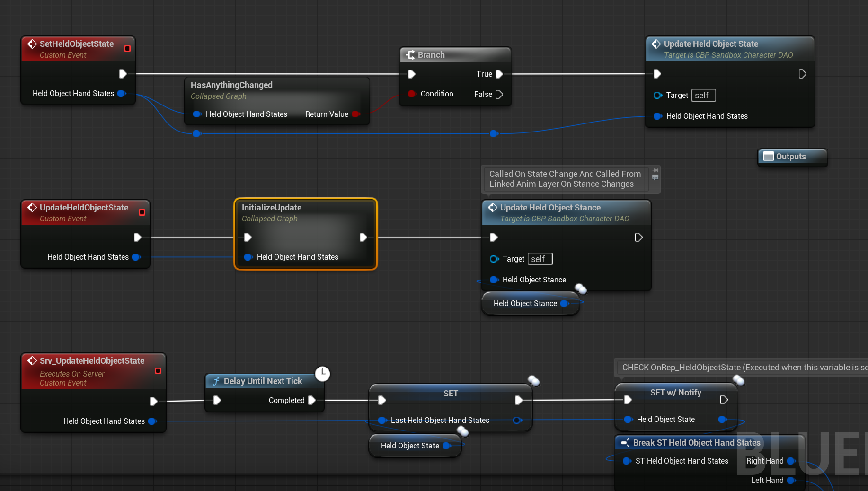Viewport: 868px width, 491px height.
Task: Click the red Condition pin on Branch
Action: pos(412,94)
